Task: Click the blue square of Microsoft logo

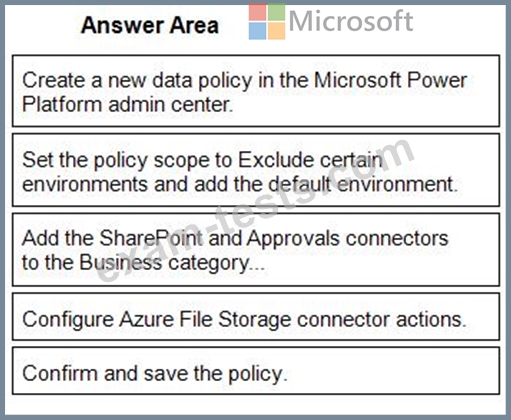Action: pyautogui.click(x=257, y=31)
